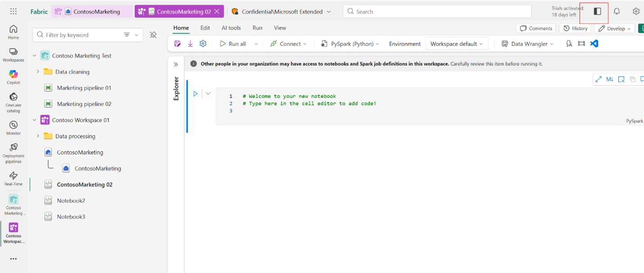Viewport: 644px width, 273px height.
Task: Switch to the View tab
Action: 280,28
